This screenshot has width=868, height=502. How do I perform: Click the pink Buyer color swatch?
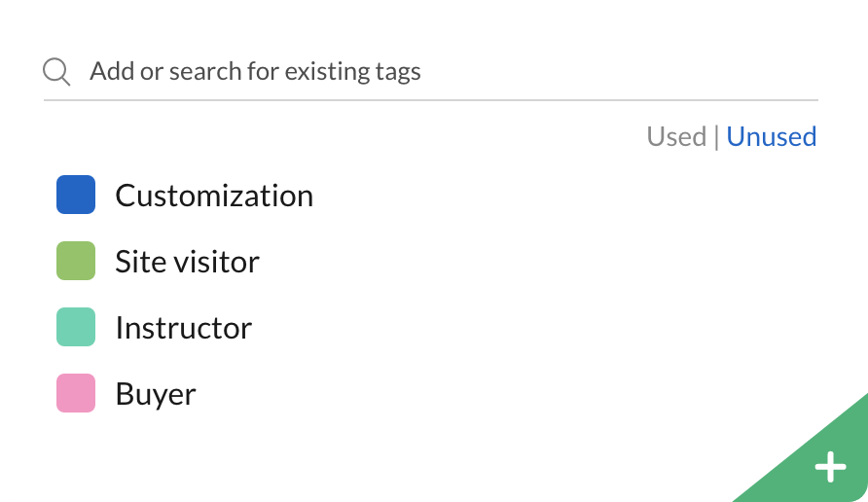pyautogui.click(x=76, y=393)
